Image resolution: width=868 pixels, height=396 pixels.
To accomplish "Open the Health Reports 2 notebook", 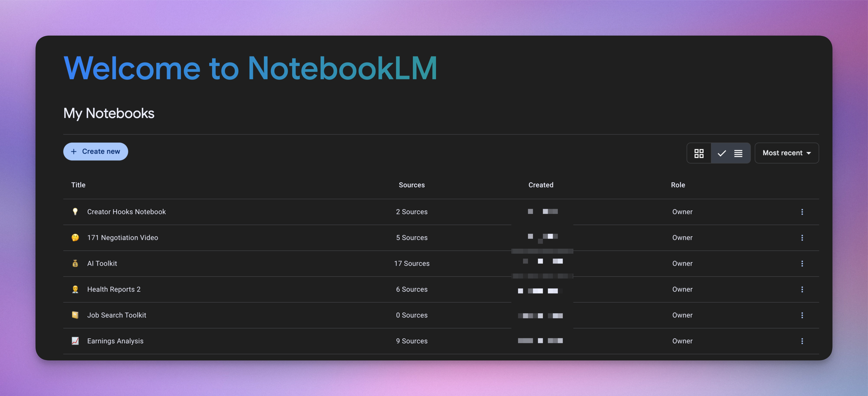I will tap(114, 289).
